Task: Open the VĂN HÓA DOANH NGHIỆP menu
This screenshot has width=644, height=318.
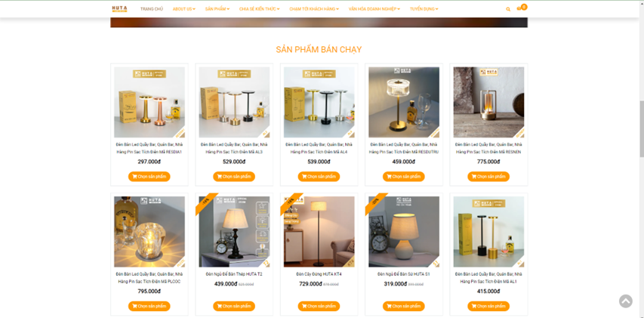Action: pos(374,9)
